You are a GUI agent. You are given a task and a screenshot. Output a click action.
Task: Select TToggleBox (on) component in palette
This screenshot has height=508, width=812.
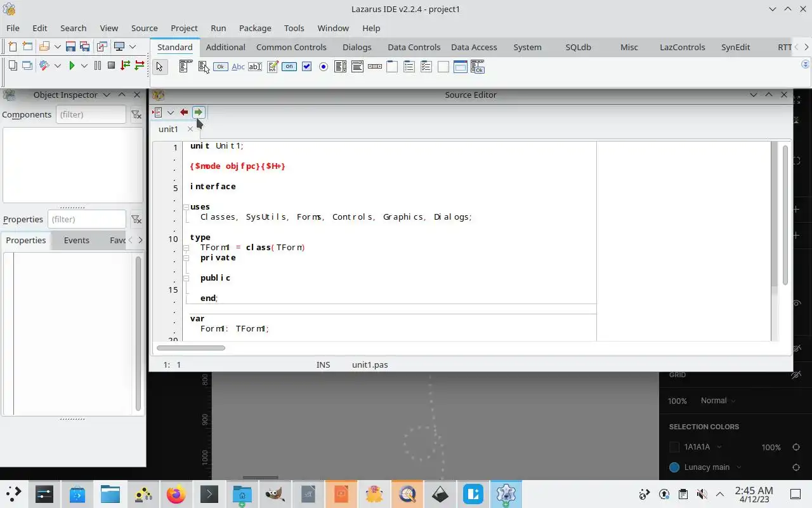pos(289,67)
